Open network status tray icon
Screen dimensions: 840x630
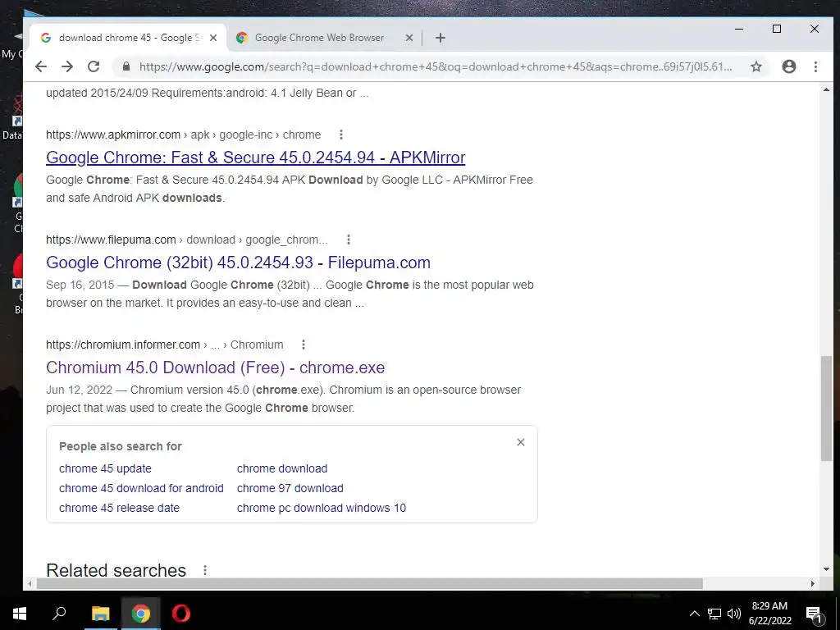tap(714, 614)
